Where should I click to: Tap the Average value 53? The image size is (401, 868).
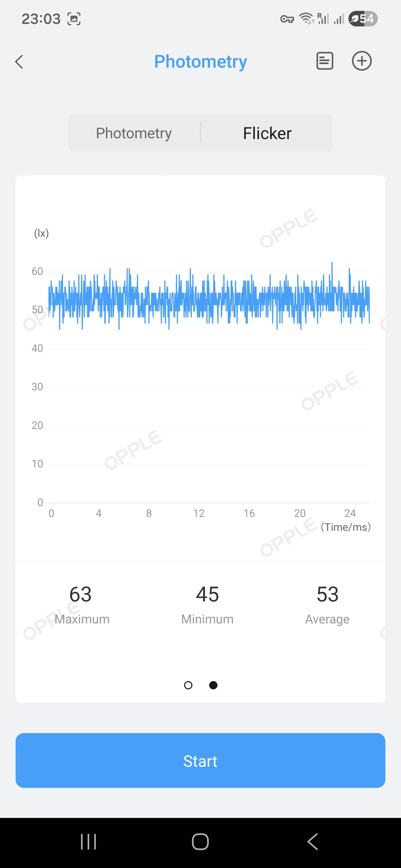(x=327, y=594)
